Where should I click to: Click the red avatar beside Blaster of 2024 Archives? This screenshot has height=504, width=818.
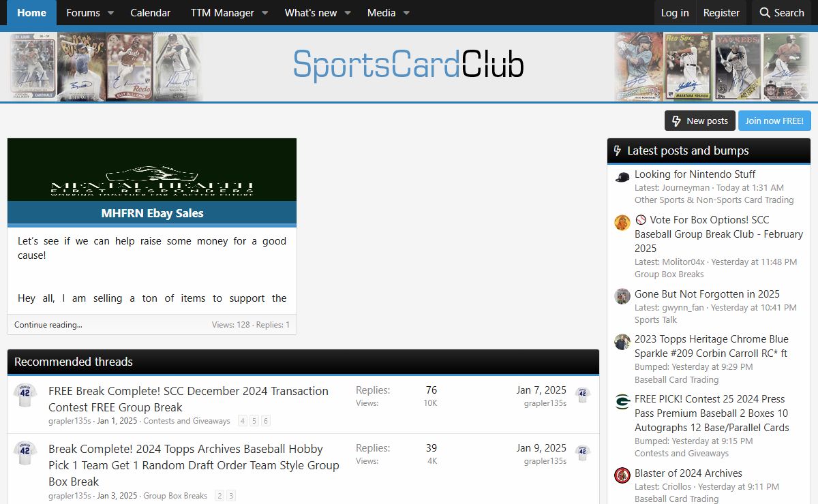coord(622,476)
